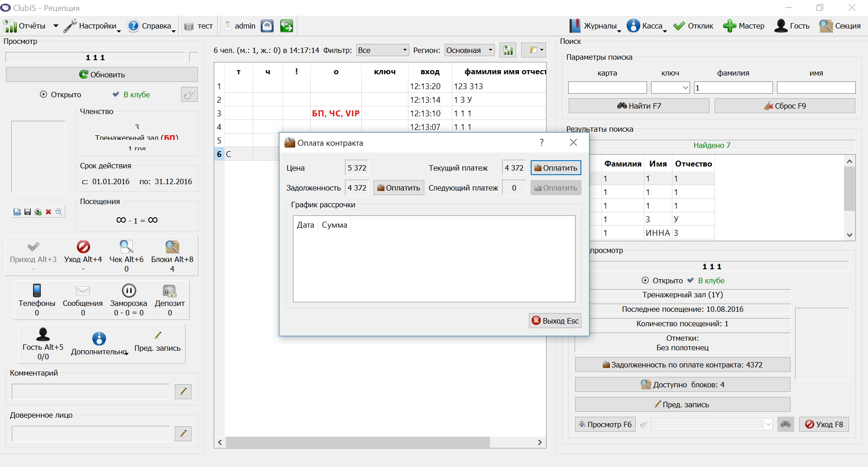Click the chart icon next to Регион
Viewport: 868px width, 467px height.
(x=508, y=50)
